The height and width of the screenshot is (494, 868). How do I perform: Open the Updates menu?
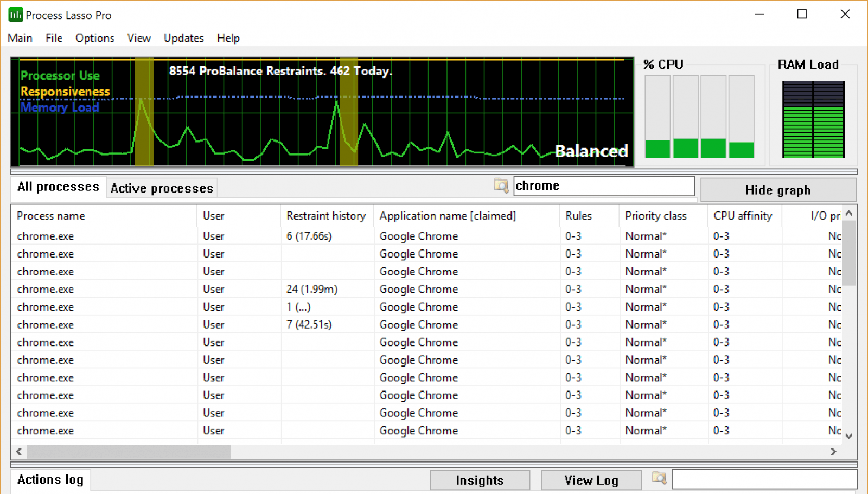pos(183,38)
